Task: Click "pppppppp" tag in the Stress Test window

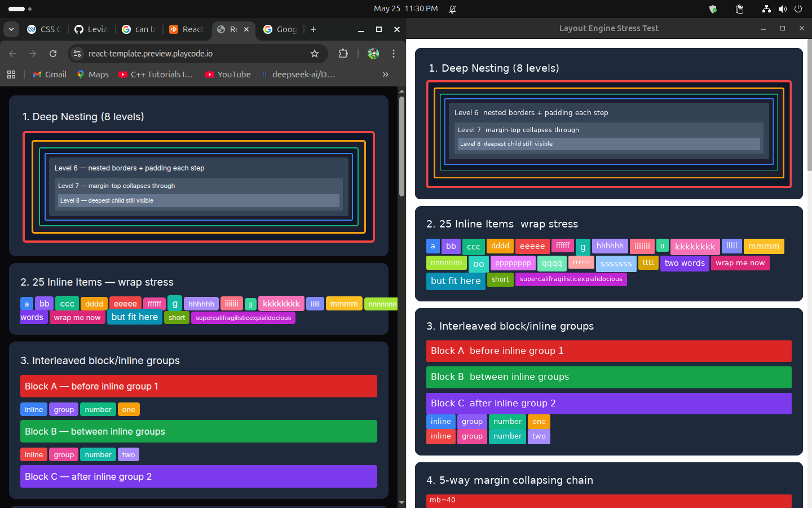Action: point(513,263)
